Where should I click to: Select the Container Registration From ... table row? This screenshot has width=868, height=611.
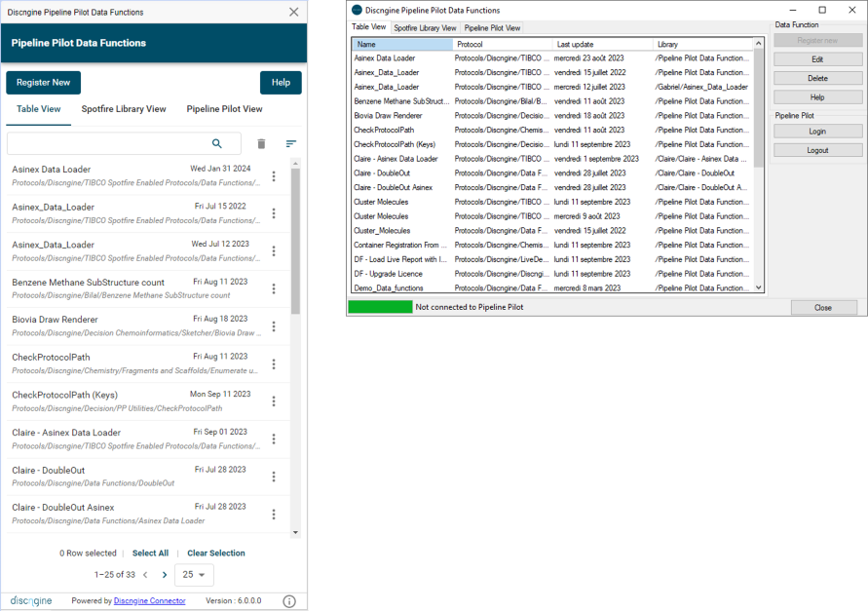[553, 245]
